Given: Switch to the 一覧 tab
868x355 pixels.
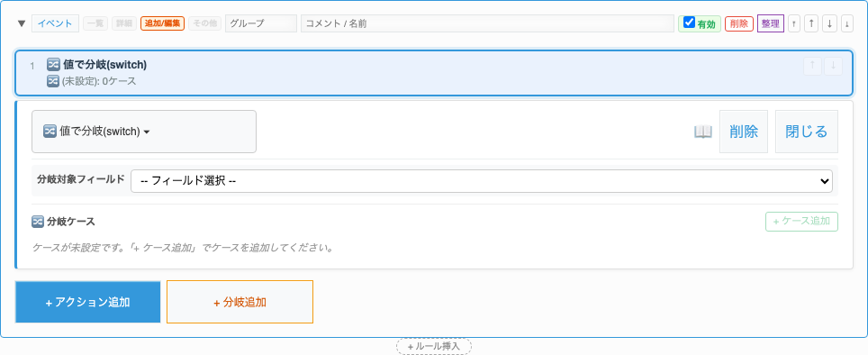Looking at the screenshot, I should (95, 23).
